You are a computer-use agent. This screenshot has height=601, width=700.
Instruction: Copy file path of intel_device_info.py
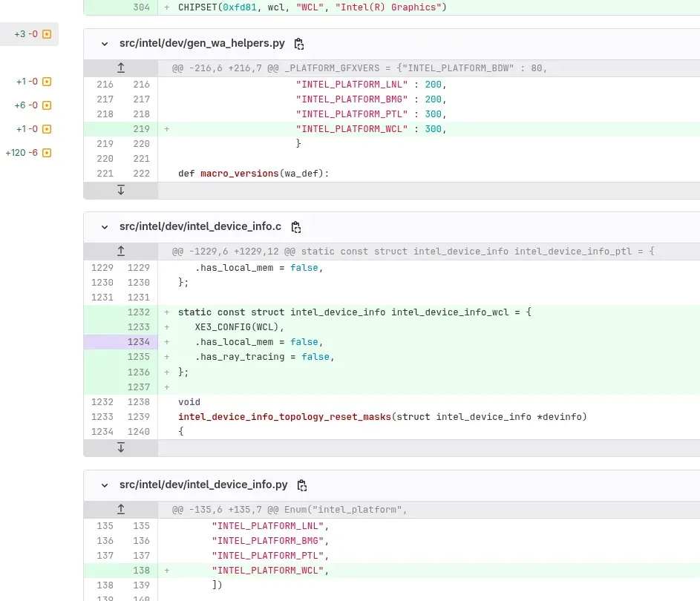302,485
